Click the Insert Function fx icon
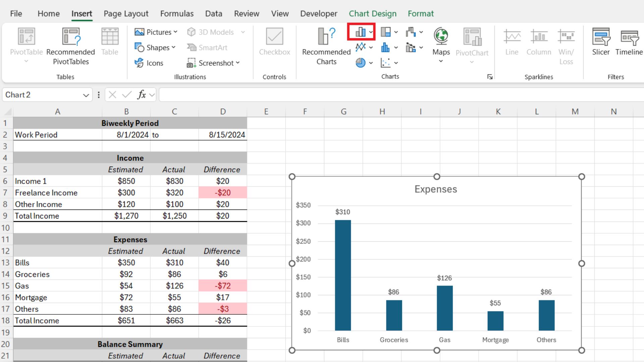The width and height of the screenshot is (644, 362). pyautogui.click(x=142, y=95)
